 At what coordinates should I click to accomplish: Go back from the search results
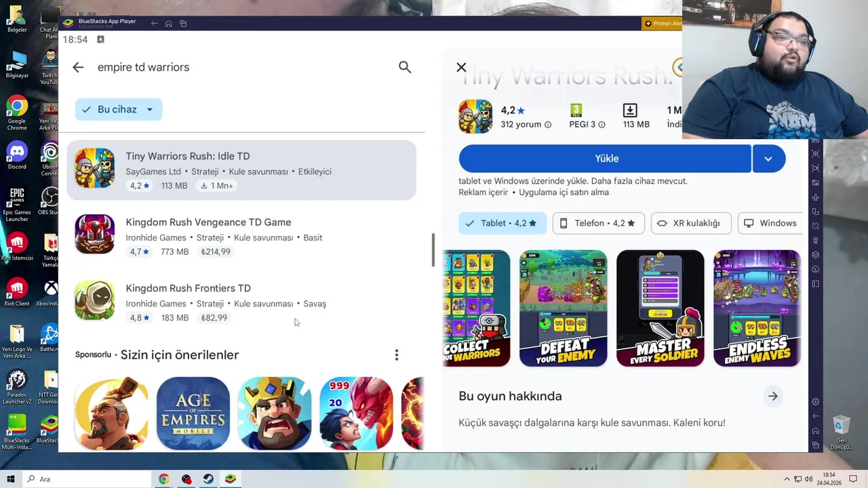78,67
